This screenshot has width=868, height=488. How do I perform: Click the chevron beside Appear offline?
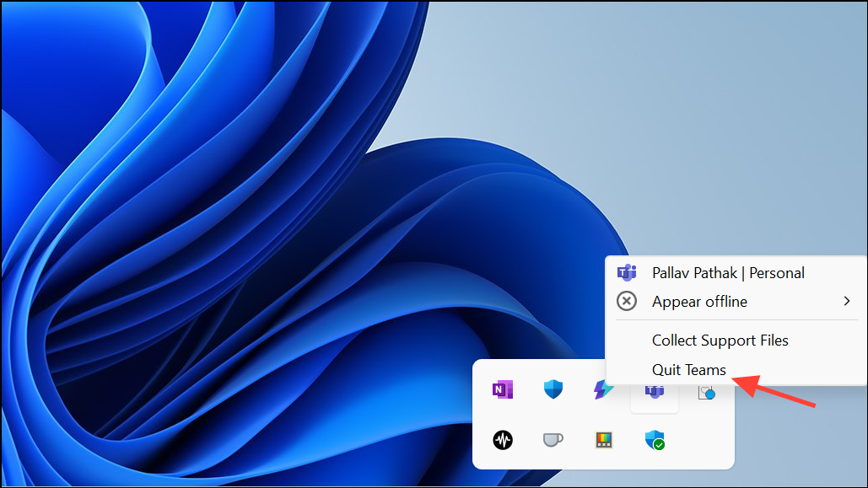pyautogui.click(x=847, y=301)
